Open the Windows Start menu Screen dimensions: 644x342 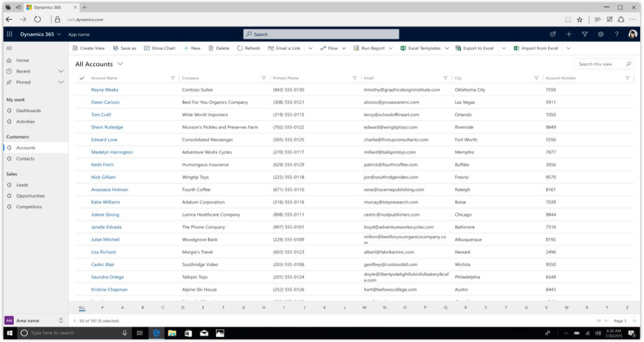tap(9, 333)
